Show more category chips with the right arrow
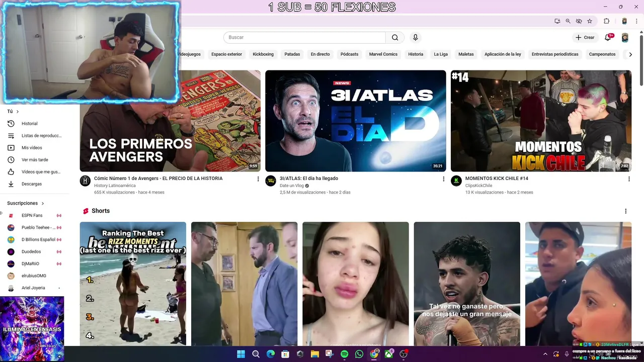This screenshot has width=644, height=362. (630, 54)
